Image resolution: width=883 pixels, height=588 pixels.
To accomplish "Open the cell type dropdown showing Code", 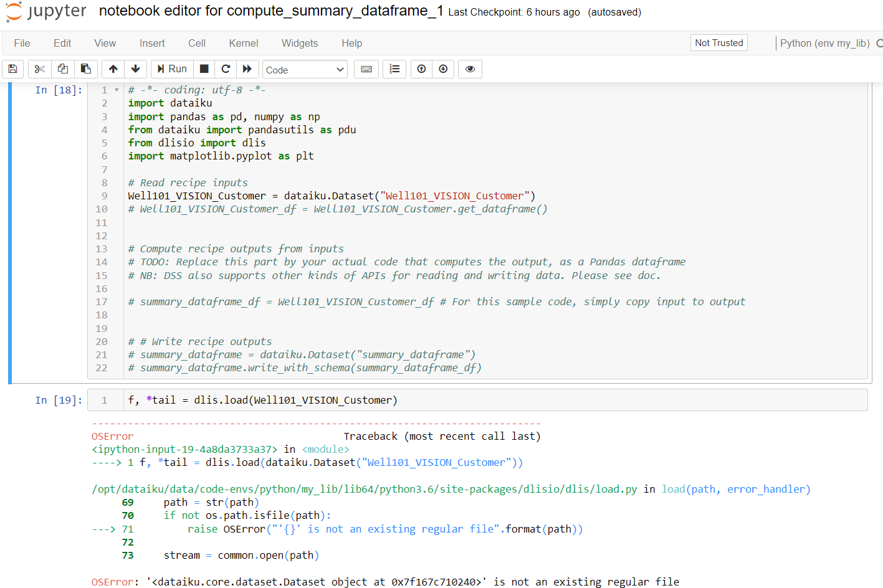I will (305, 69).
